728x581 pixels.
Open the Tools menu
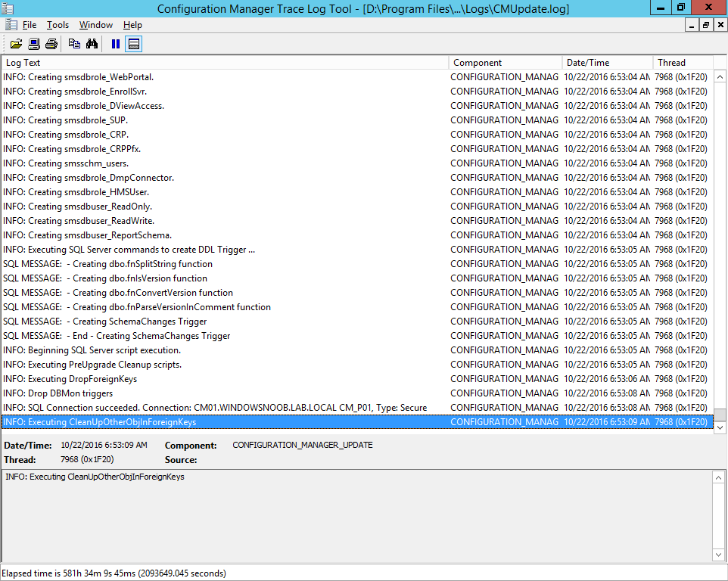click(x=58, y=25)
